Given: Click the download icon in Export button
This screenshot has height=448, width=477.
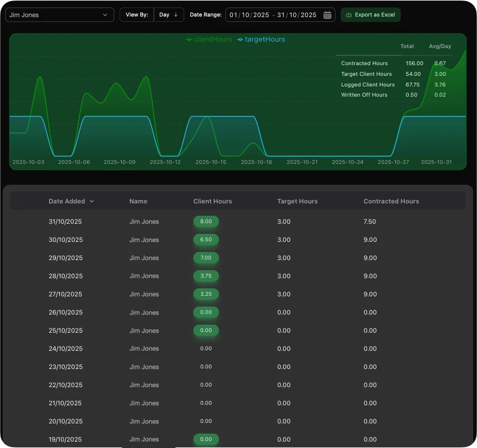Looking at the screenshot, I should point(349,15).
